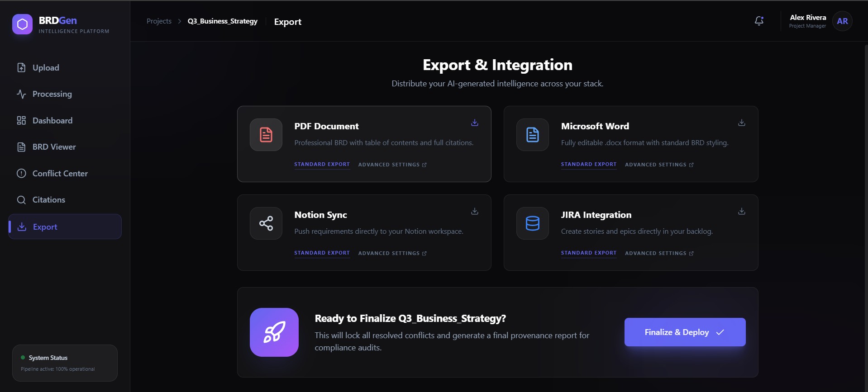The height and width of the screenshot is (392, 868).
Task: Select BRD Viewer in sidebar
Action: click(x=65, y=147)
